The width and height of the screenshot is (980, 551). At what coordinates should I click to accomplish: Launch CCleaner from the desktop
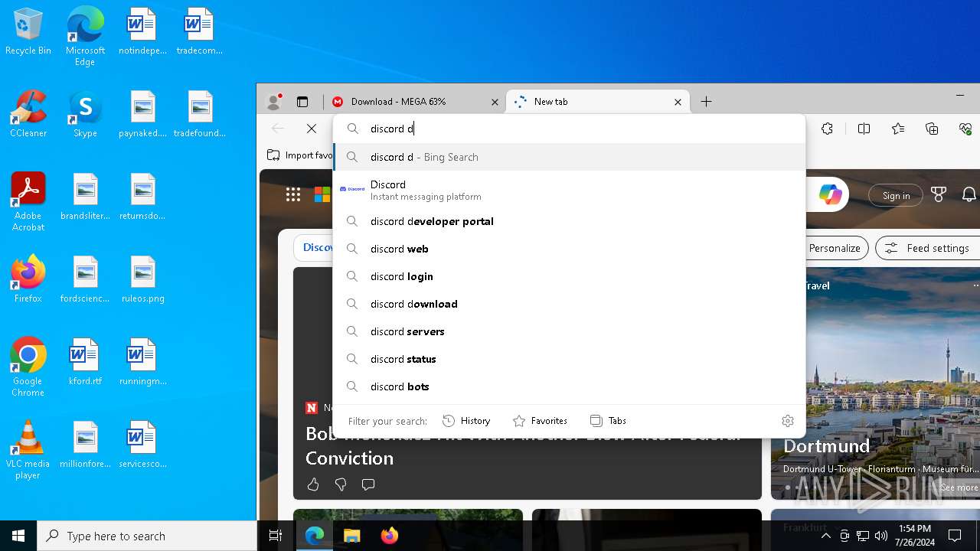coord(28,115)
